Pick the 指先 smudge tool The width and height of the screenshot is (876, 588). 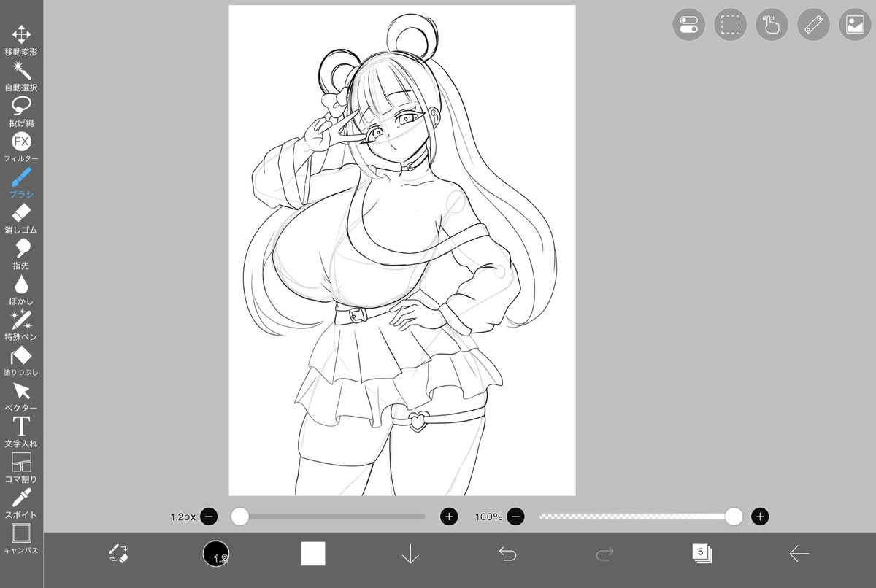pos(21,255)
